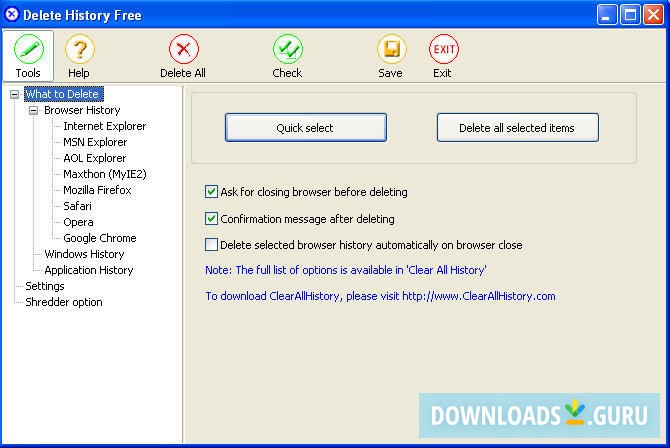Viewport: 670px width, 448px height.
Task: Select What to Delete in the tree
Action: [64, 94]
